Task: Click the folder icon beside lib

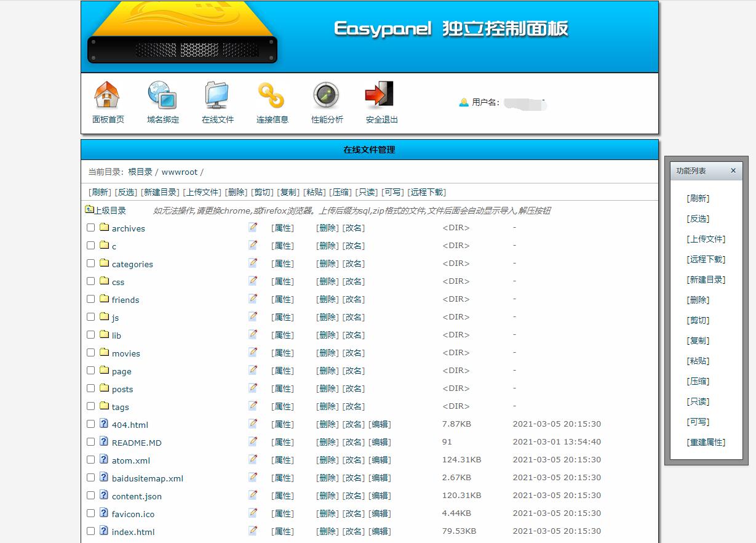Action: (x=104, y=334)
